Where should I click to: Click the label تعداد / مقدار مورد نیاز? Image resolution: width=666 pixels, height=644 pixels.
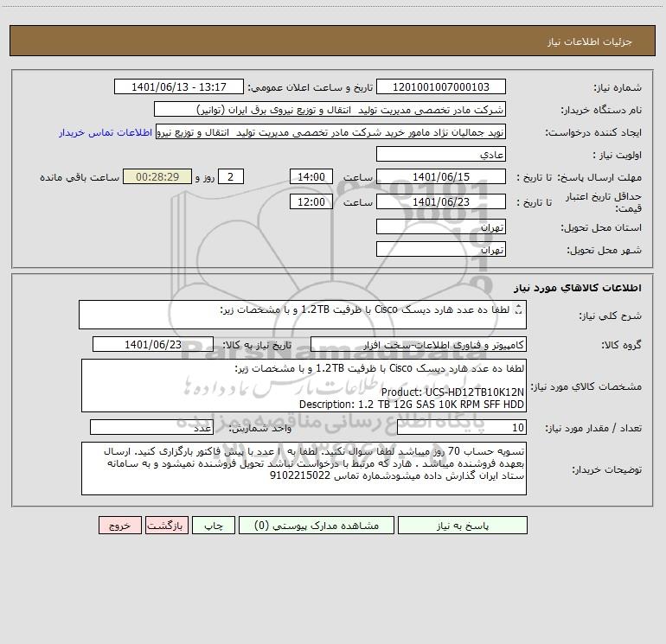click(593, 428)
